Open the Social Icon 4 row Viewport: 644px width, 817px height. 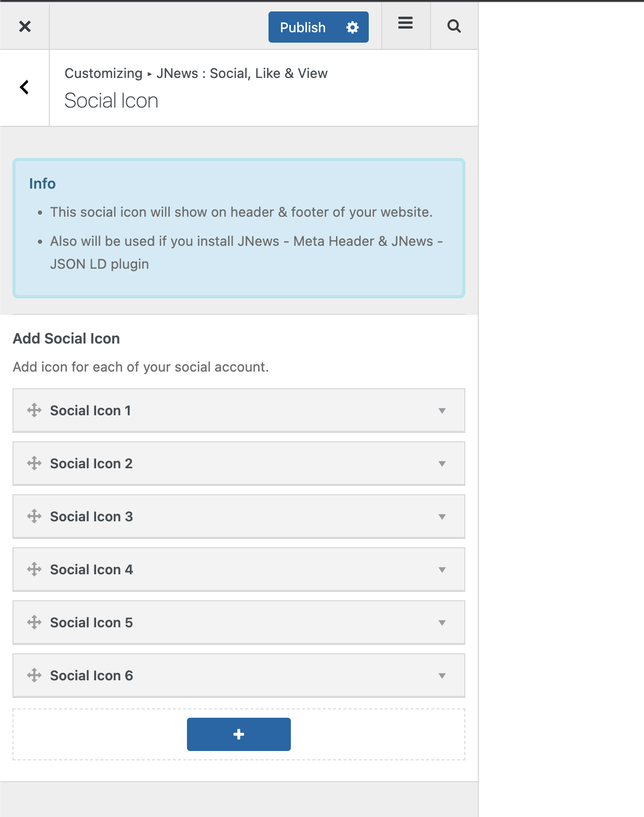239,570
